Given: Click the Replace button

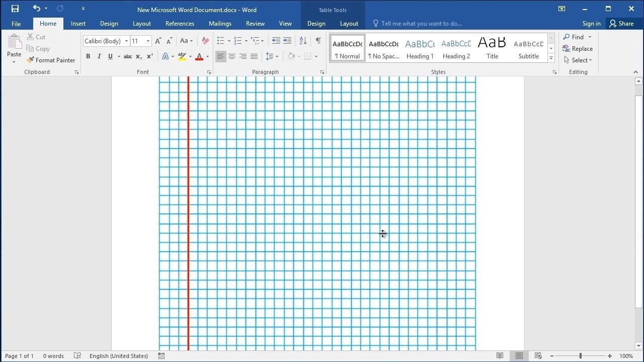Looking at the screenshot, I should point(578,49).
